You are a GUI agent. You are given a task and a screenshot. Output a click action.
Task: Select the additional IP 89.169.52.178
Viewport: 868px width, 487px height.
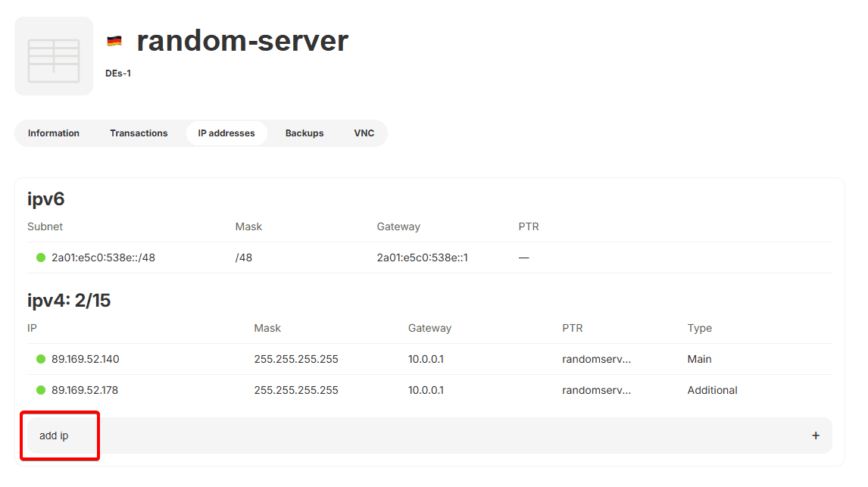[85, 390]
